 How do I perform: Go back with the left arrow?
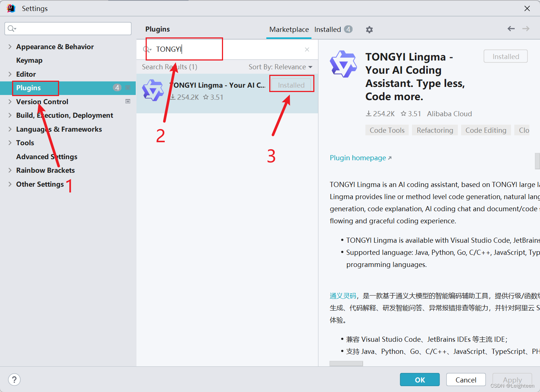pyautogui.click(x=511, y=29)
